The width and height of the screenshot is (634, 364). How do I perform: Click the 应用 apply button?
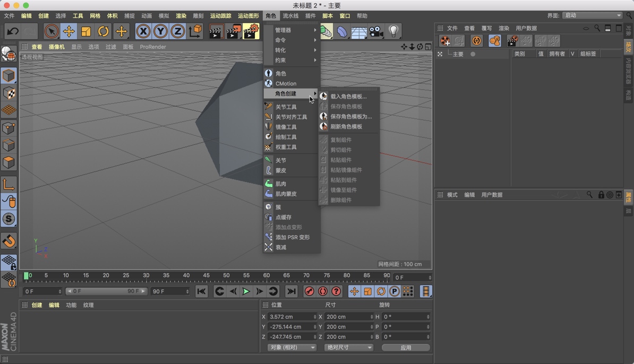(406, 348)
